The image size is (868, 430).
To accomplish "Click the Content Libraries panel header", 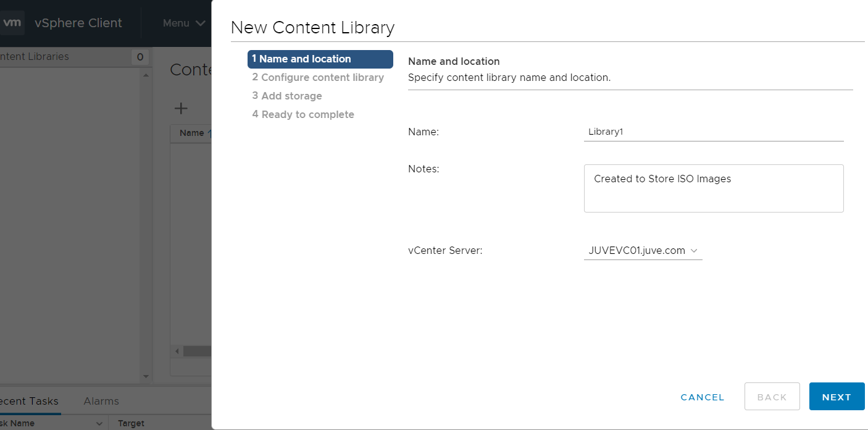I will [x=34, y=56].
